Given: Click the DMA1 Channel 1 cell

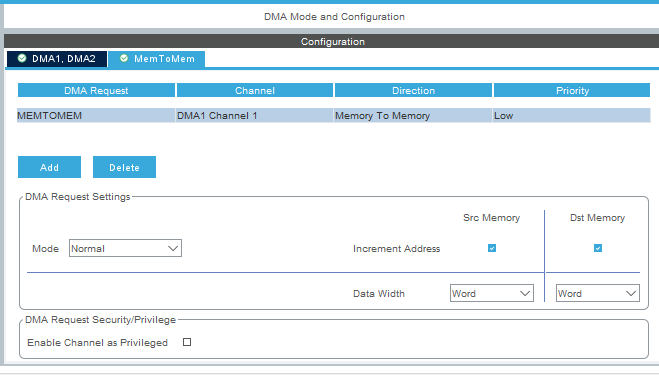Looking at the screenshot, I should (254, 115).
